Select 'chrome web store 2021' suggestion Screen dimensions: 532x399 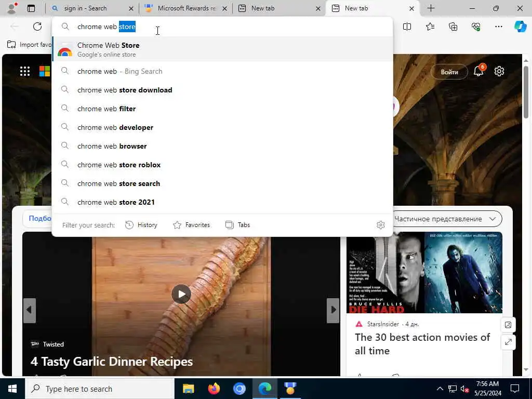tap(222, 202)
